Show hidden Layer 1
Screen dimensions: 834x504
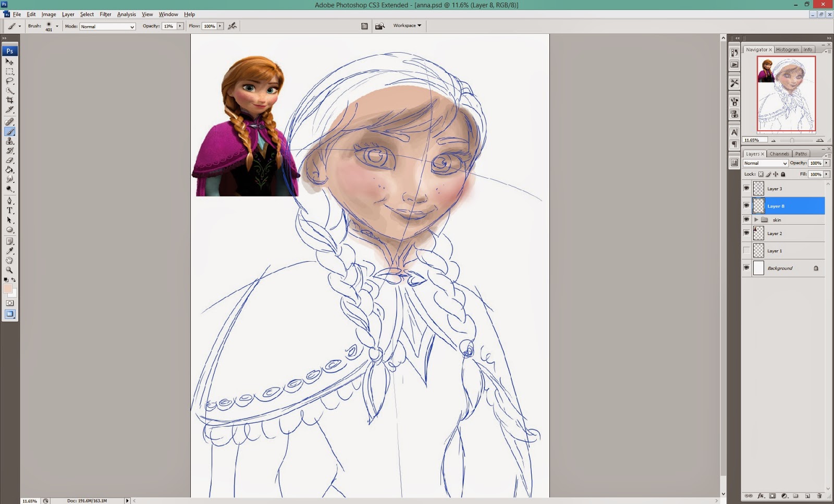(x=746, y=251)
